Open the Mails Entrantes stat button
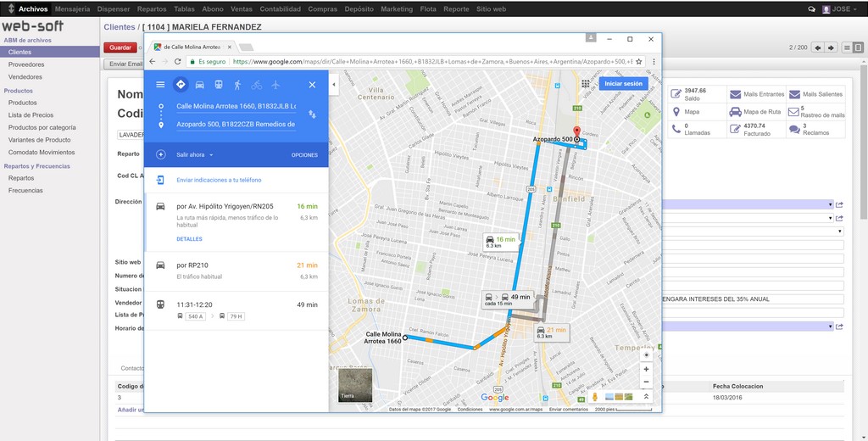 (756, 94)
